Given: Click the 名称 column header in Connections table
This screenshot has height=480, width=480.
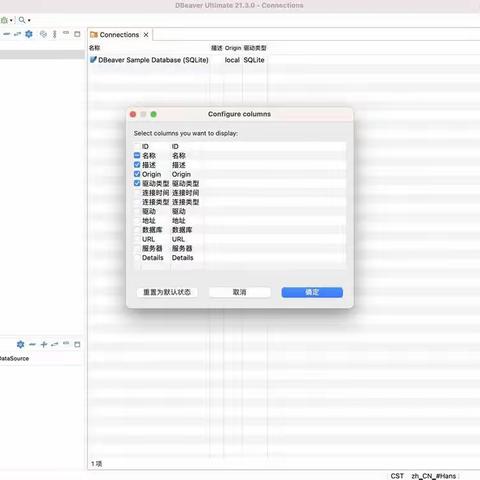Looking at the screenshot, I should pos(95,48).
